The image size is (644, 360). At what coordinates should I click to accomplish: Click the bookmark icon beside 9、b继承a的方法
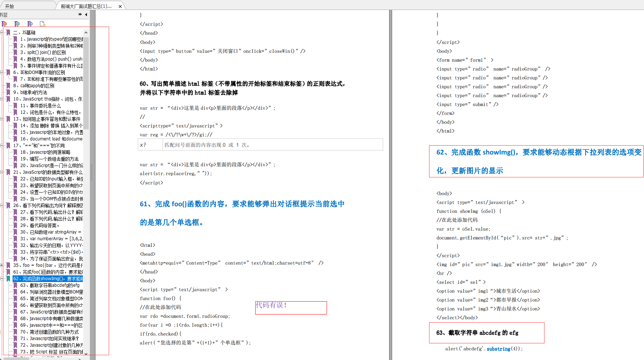pyautogui.click(x=8, y=92)
